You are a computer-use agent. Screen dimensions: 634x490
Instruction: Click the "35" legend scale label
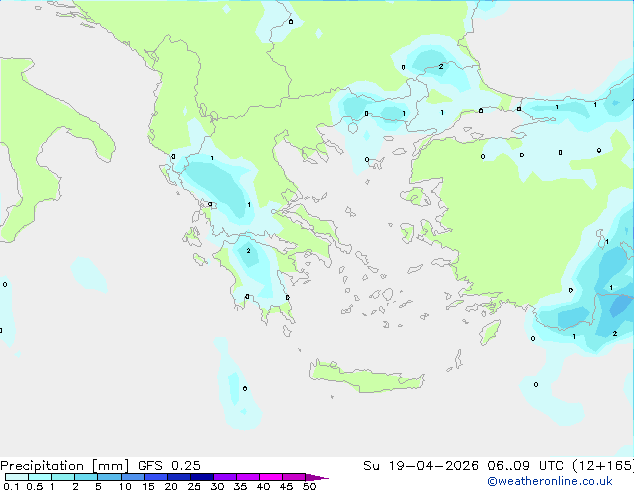click(240, 486)
